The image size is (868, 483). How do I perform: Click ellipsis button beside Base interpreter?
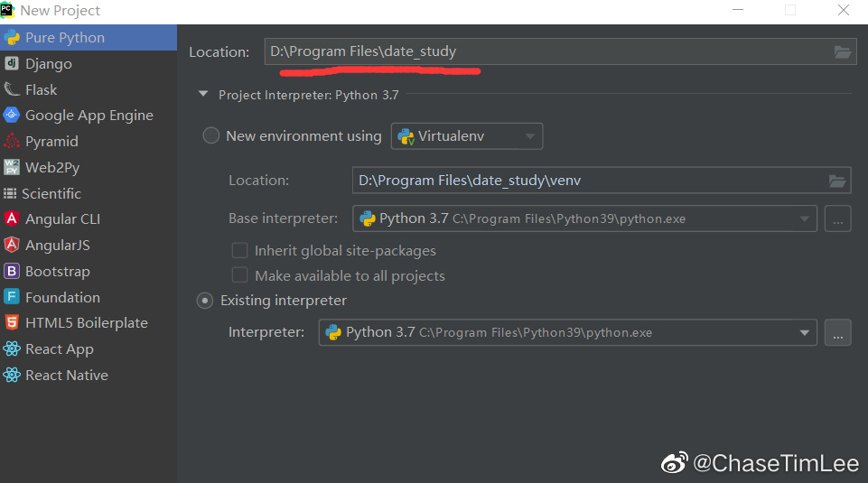837,218
